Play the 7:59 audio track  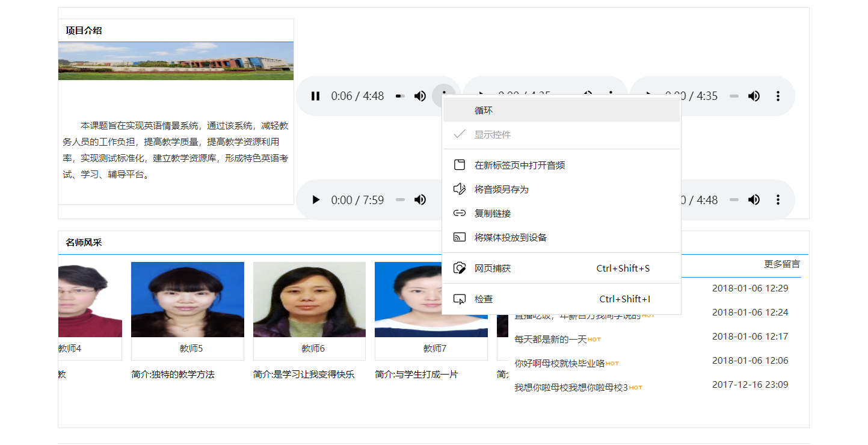pyautogui.click(x=315, y=199)
